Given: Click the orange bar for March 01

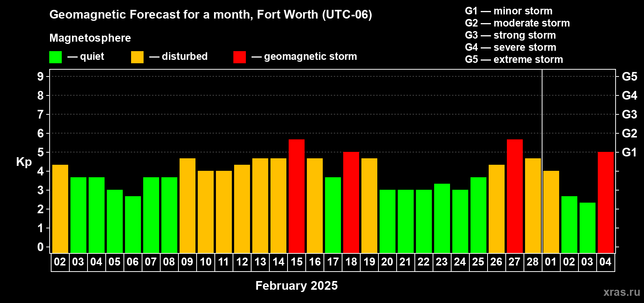Looking at the screenshot, I should coord(551,212).
